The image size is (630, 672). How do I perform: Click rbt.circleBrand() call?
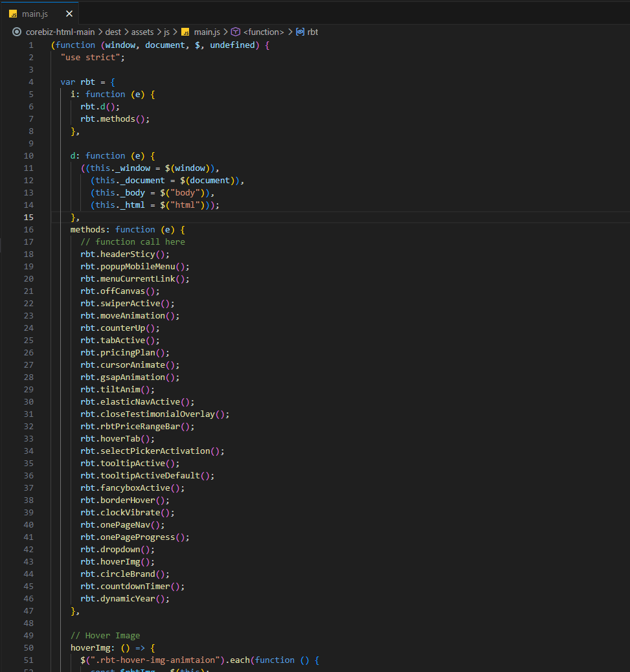pos(125,574)
